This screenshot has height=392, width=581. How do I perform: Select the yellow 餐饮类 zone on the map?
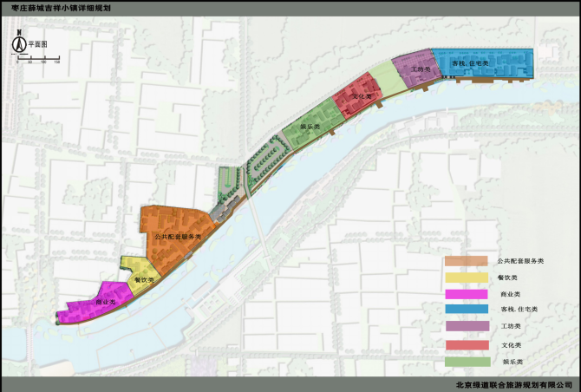[x=139, y=273]
